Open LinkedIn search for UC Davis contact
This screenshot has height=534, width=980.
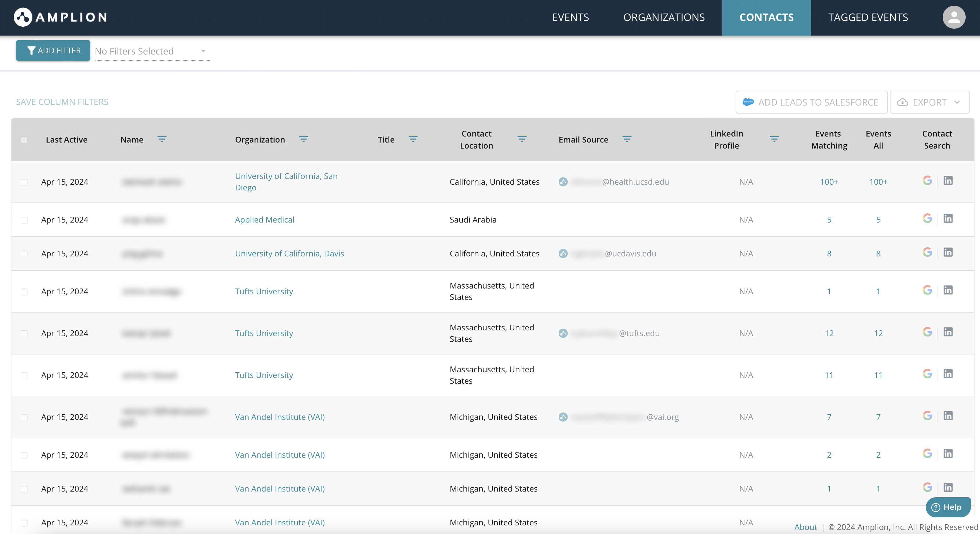(x=948, y=252)
